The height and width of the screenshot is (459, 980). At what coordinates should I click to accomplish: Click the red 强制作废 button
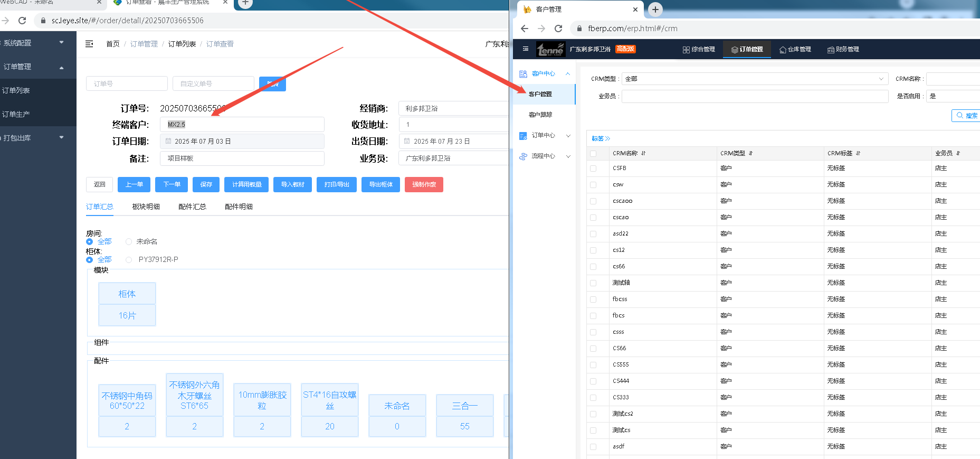pos(424,184)
